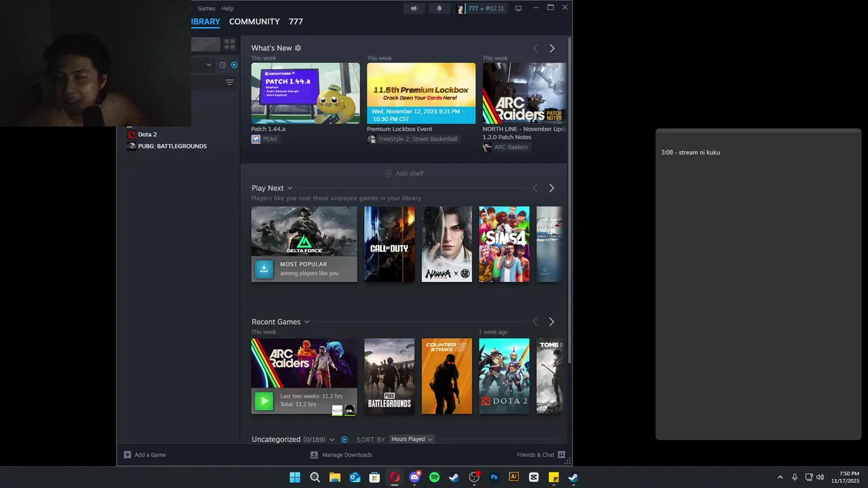Open Opera GX browser from taskbar
The width and height of the screenshot is (868, 488).
394,477
